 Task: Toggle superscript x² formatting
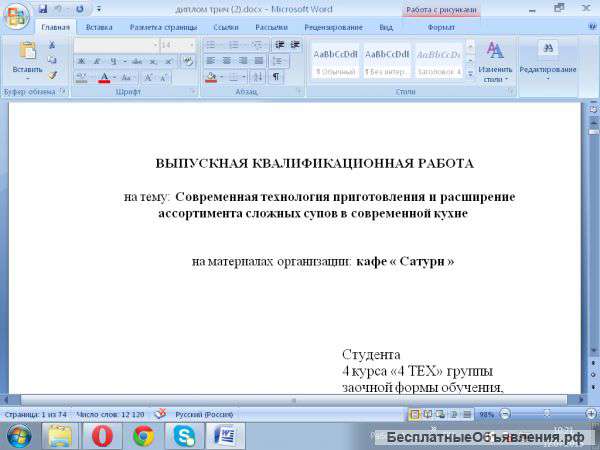(168, 62)
